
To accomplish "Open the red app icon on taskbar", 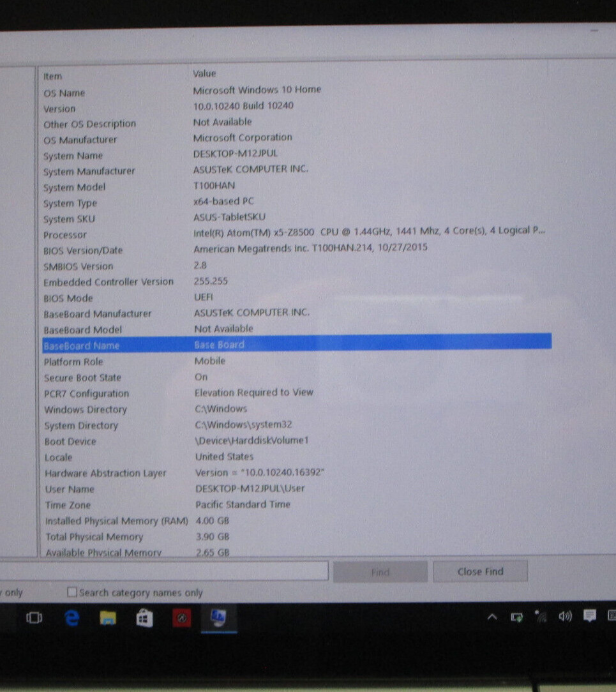I will [181, 618].
